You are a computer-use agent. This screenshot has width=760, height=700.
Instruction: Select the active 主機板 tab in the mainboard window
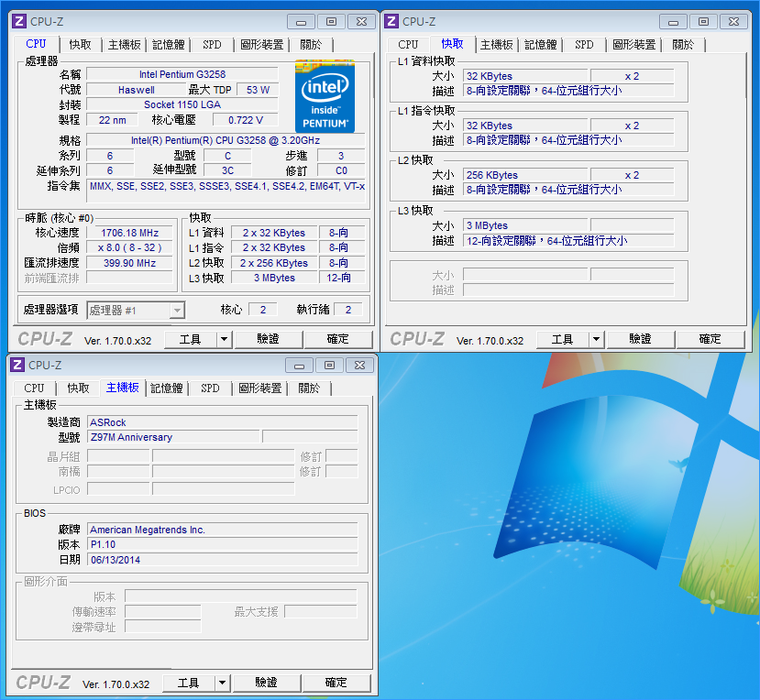coord(123,388)
